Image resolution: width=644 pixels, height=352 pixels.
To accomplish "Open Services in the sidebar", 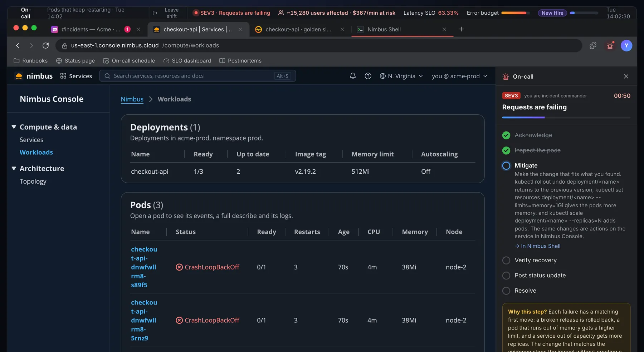I will [31, 140].
